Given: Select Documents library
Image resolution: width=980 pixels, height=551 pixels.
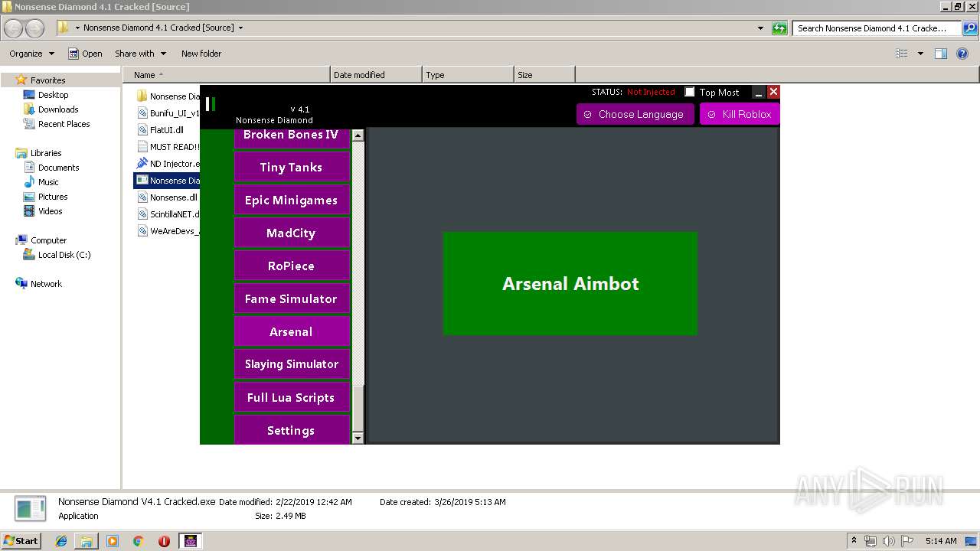Looking at the screenshot, I should point(58,168).
